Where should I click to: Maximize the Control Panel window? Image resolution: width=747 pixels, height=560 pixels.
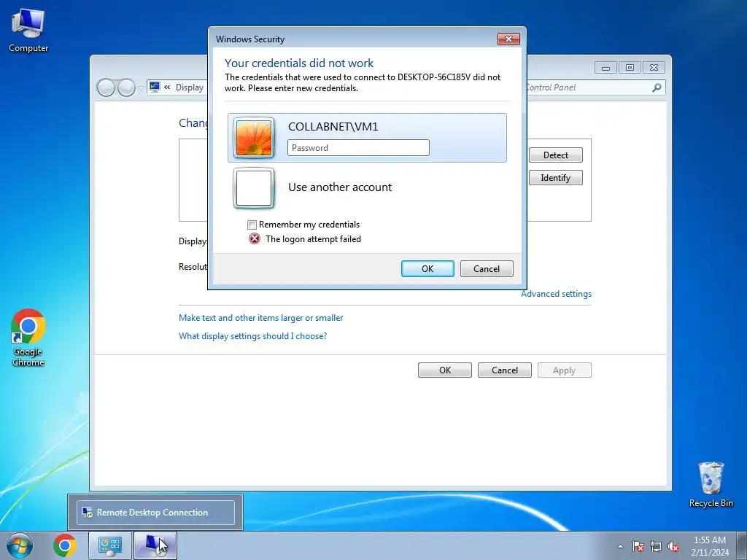[x=630, y=68]
